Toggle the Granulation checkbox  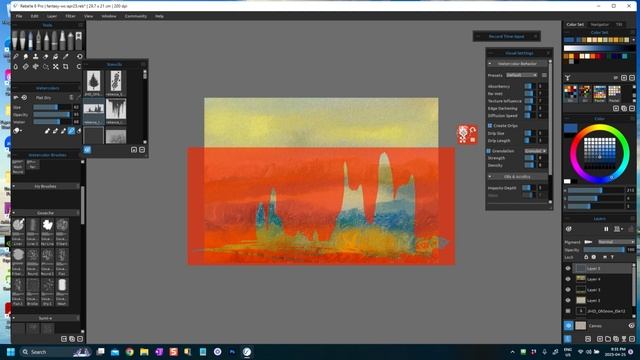click(x=489, y=151)
